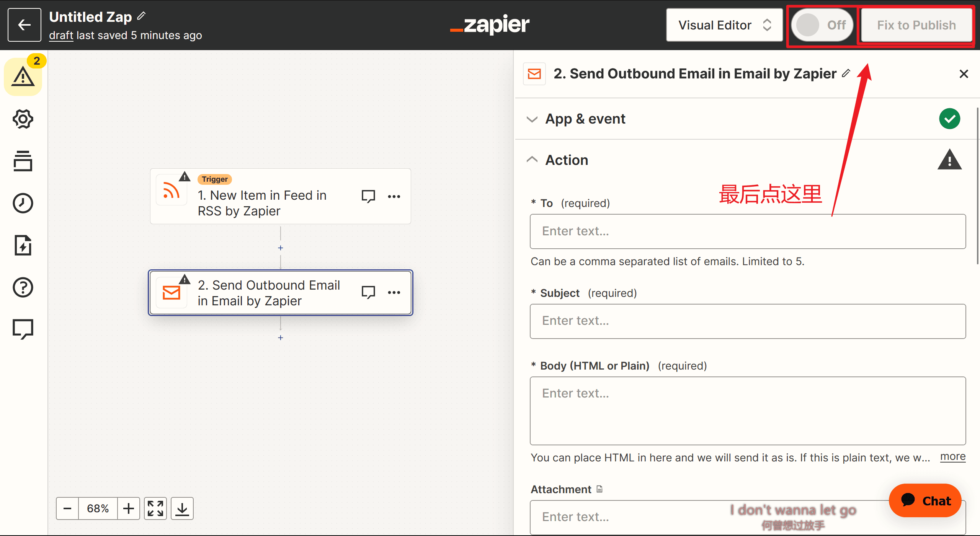
Task: Click the file icon next to Attachment label
Action: pyautogui.click(x=599, y=489)
